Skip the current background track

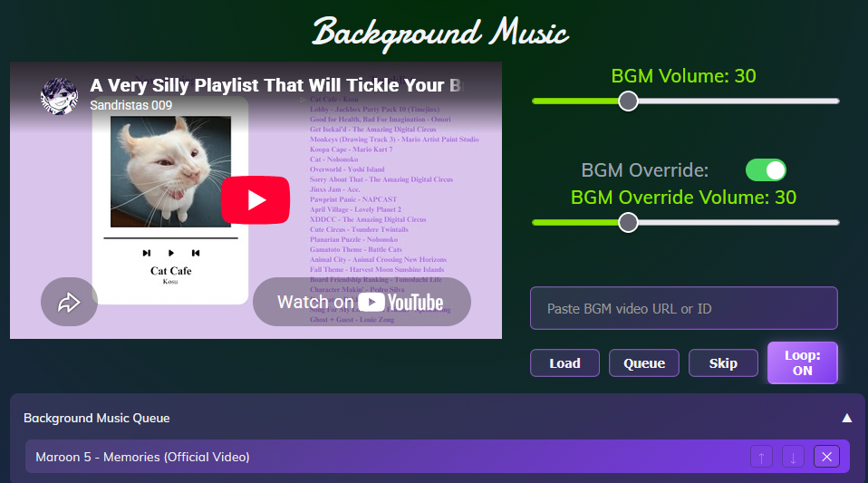click(723, 363)
